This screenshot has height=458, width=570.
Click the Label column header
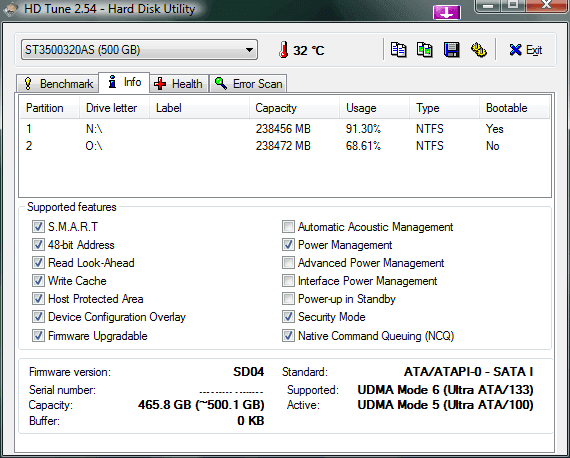[x=200, y=108]
